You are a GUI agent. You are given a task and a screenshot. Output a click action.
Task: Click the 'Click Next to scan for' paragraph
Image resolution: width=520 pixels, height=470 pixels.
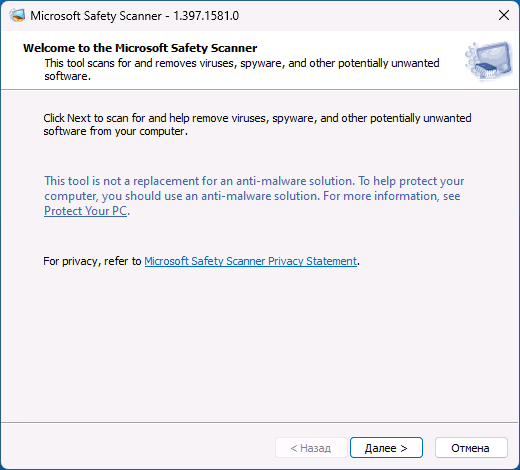pos(257,125)
